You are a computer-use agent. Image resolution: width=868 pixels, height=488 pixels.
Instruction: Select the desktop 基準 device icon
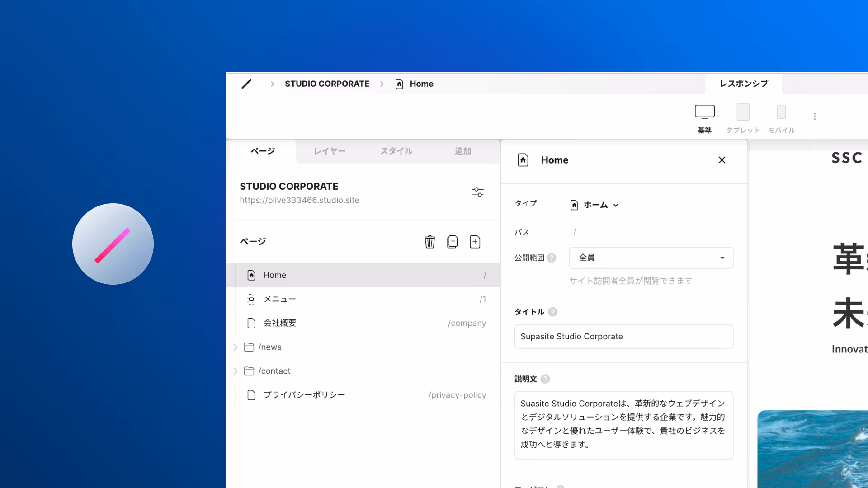coord(704,112)
